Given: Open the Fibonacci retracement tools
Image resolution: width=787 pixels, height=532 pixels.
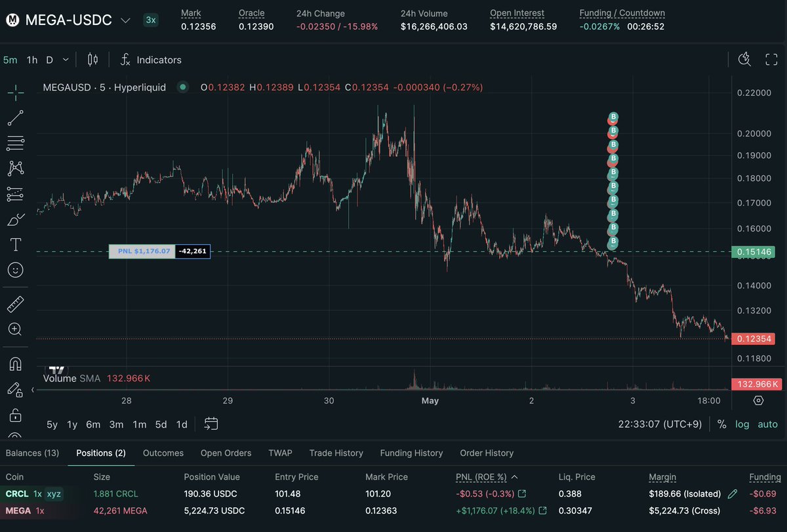Looking at the screenshot, I should pyautogui.click(x=16, y=143).
